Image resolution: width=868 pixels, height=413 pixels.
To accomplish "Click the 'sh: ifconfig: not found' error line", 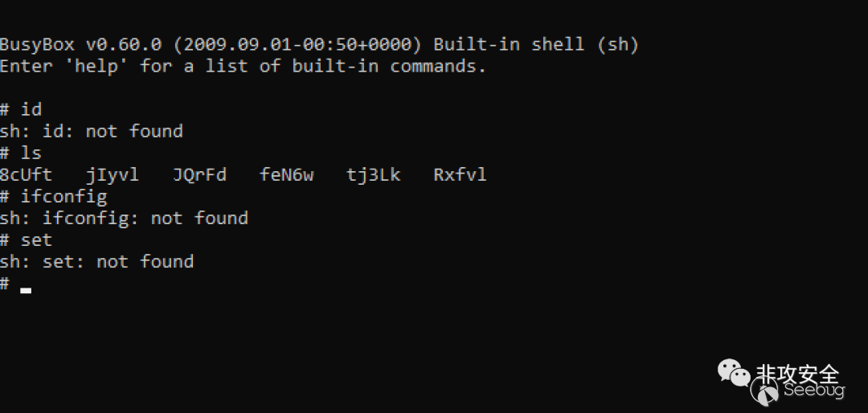I will pyautogui.click(x=124, y=219).
